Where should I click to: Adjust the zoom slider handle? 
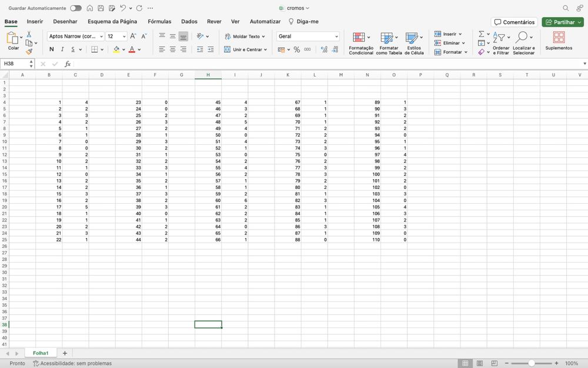pos(532,363)
